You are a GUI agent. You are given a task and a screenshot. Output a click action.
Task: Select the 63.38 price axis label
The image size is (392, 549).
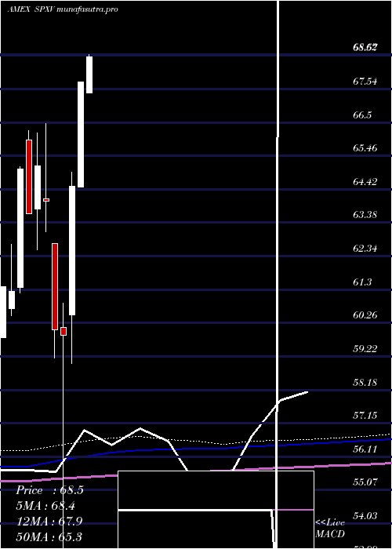click(365, 215)
